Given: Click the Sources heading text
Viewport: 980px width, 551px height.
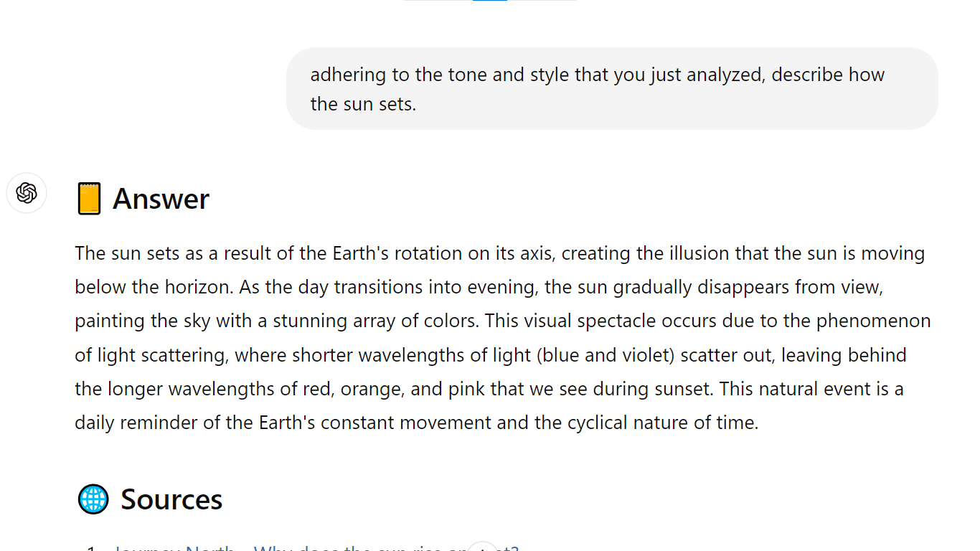Looking at the screenshot, I should pyautogui.click(x=171, y=499).
